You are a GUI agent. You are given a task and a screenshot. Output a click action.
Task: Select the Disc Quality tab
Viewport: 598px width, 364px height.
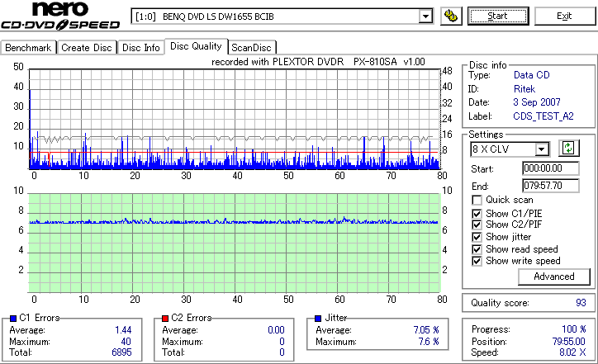tap(196, 46)
